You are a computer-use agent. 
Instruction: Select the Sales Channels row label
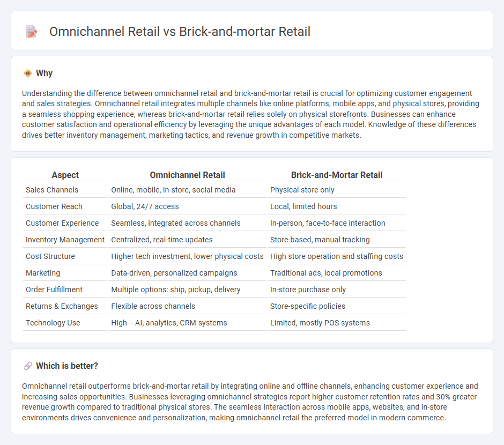coord(52,190)
